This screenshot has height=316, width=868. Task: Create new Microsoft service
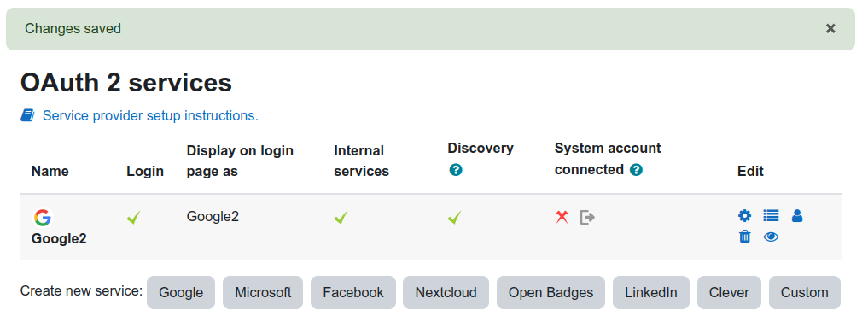coord(263,292)
